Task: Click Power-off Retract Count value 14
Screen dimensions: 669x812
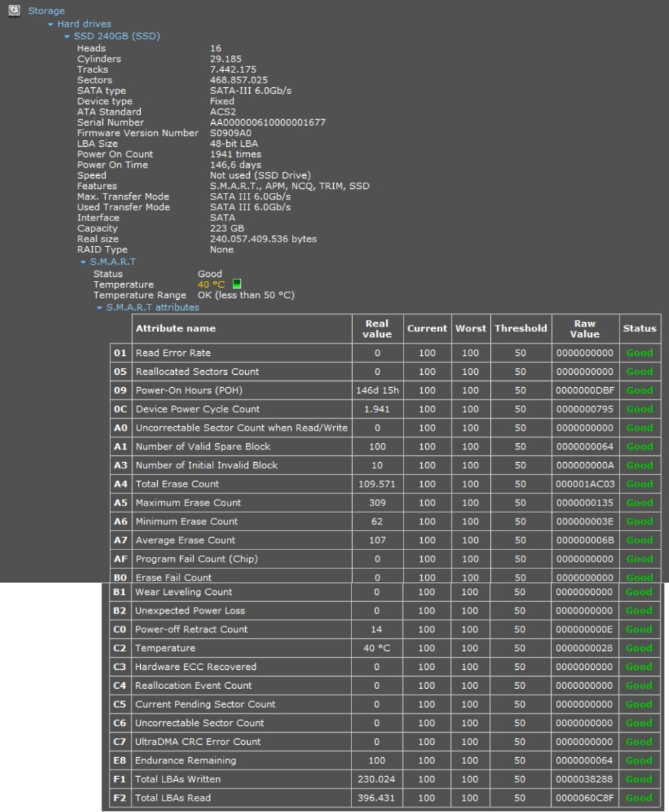Action: pyautogui.click(x=377, y=629)
